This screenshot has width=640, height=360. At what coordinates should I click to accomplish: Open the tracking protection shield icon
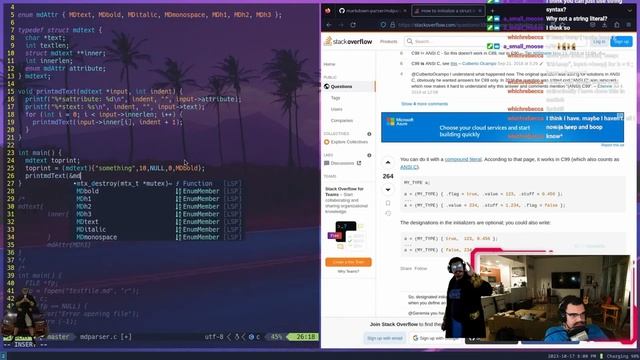point(383,25)
